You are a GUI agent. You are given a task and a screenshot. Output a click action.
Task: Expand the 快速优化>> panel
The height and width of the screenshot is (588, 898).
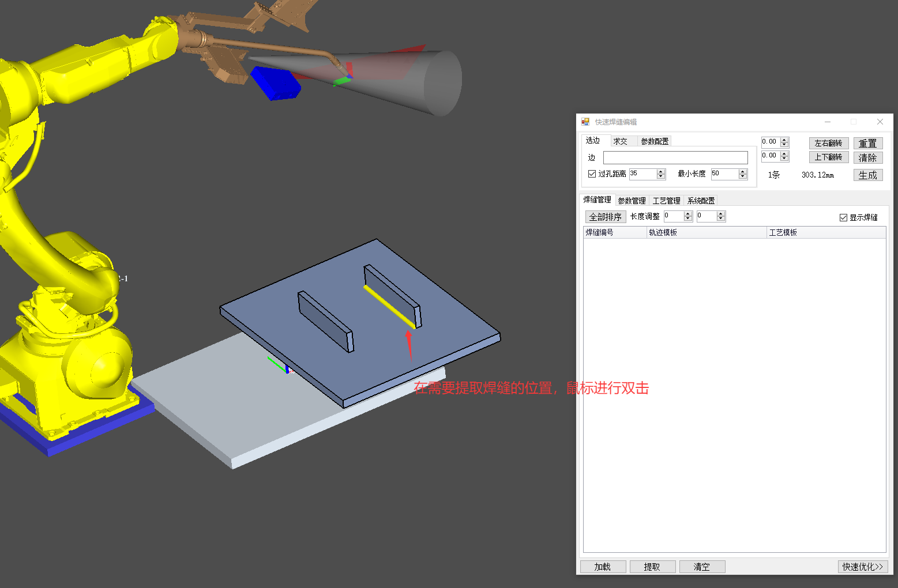[x=862, y=567]
